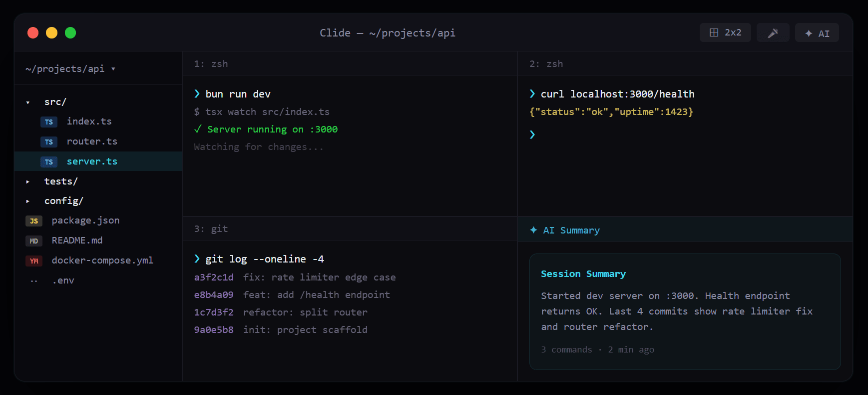
Task: Select the '2: zsh' pane tab
Action: (546, 63)
